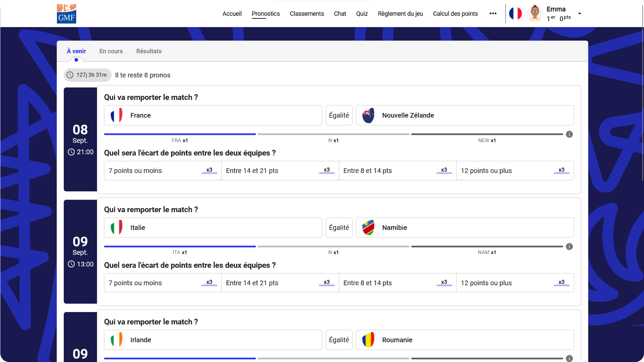The width and height of the screenshot is (644, 362).
Task: Click info icon for France match
Action: click(x=569, y=134)
